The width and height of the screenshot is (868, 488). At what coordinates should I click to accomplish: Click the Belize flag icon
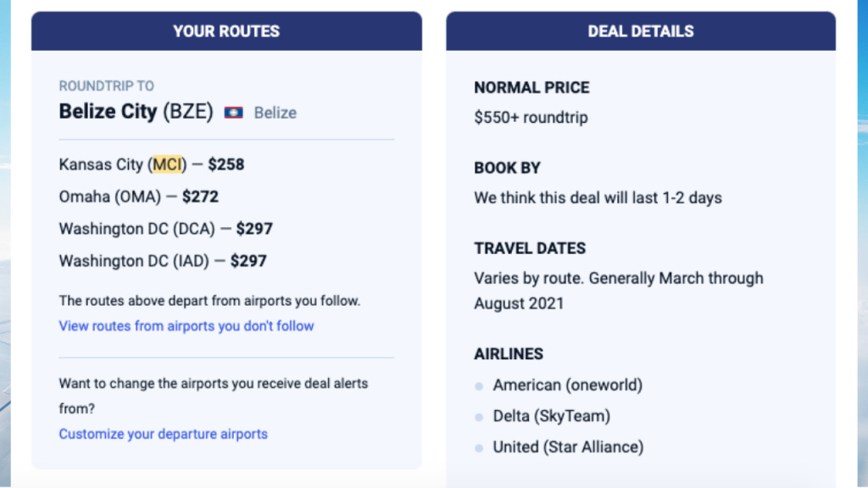point(233,113)
